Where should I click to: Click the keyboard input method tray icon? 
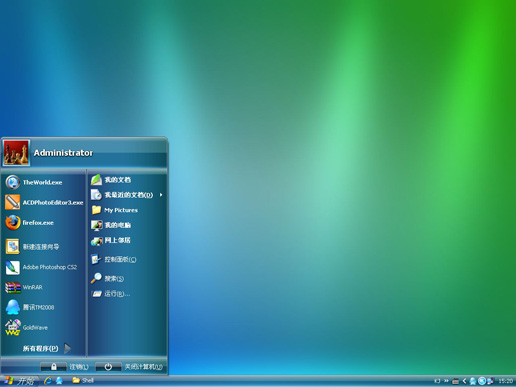(x=455, y=381)
